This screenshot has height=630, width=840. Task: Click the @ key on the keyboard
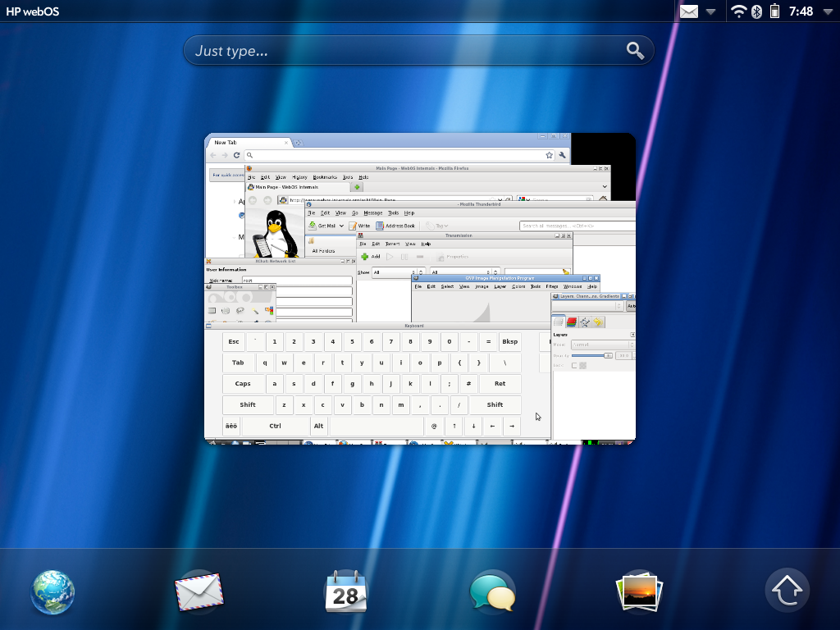pos(434,426)
